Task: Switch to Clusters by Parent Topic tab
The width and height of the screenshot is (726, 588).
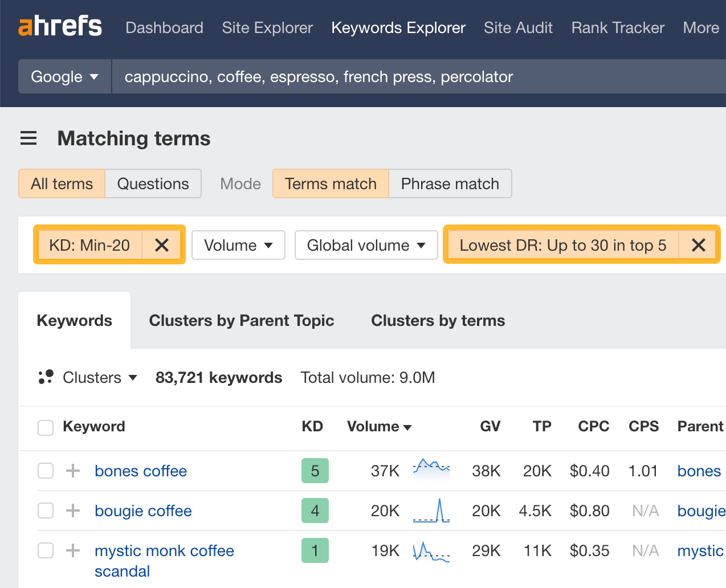Action: tap(242, 320)
